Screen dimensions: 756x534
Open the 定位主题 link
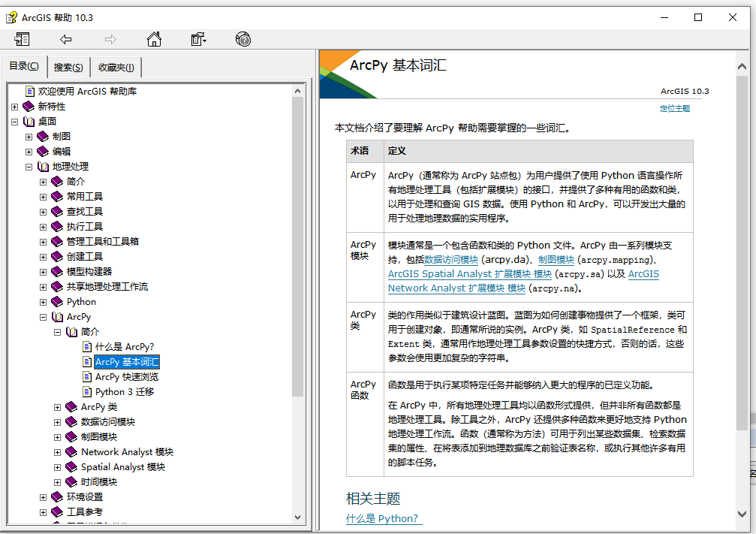click(x=674, y=109)
